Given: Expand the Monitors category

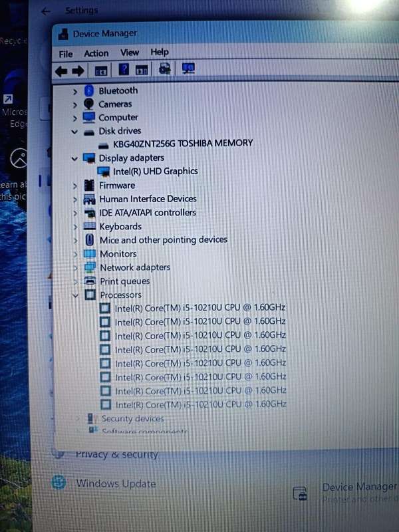Looking at the screenshot, I should [x=76, y=254].
